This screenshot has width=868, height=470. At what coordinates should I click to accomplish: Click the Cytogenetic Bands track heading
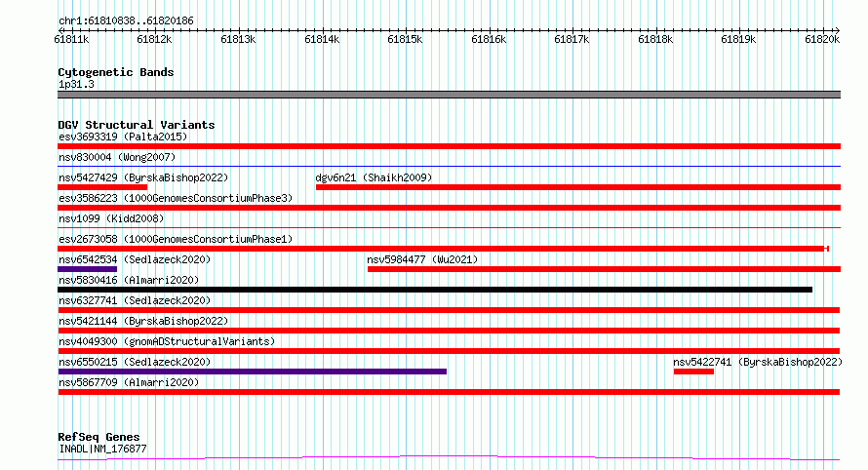[x=116, y=72]
